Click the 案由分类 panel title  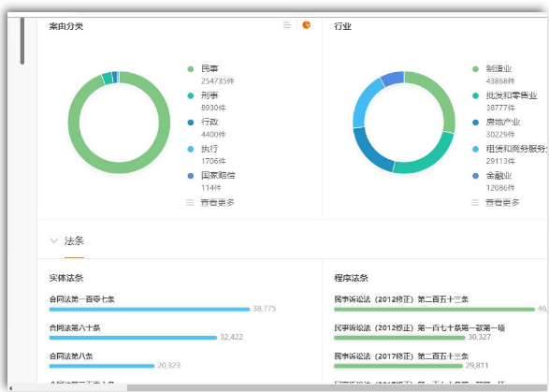[x=66, y=26]
